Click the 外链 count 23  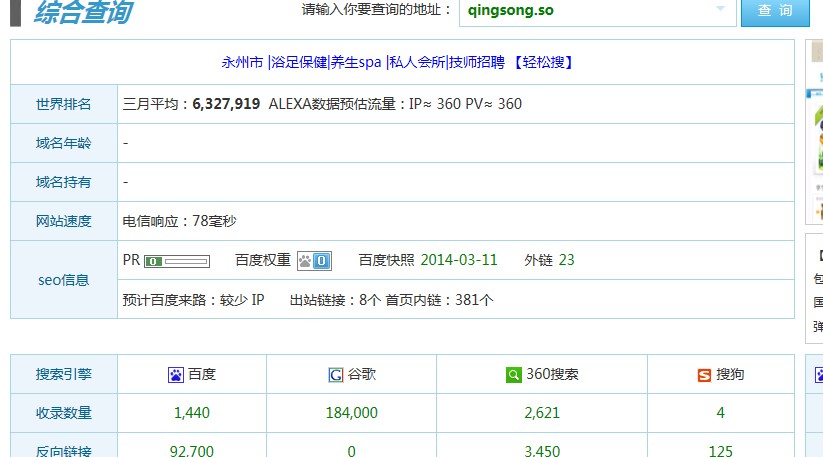coord(567,260)
